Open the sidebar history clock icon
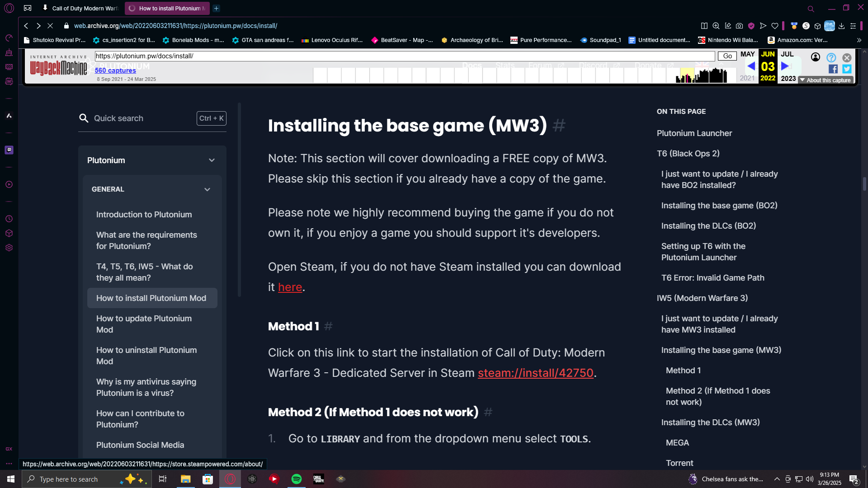The image size is (868, 488). pos(9,219)
